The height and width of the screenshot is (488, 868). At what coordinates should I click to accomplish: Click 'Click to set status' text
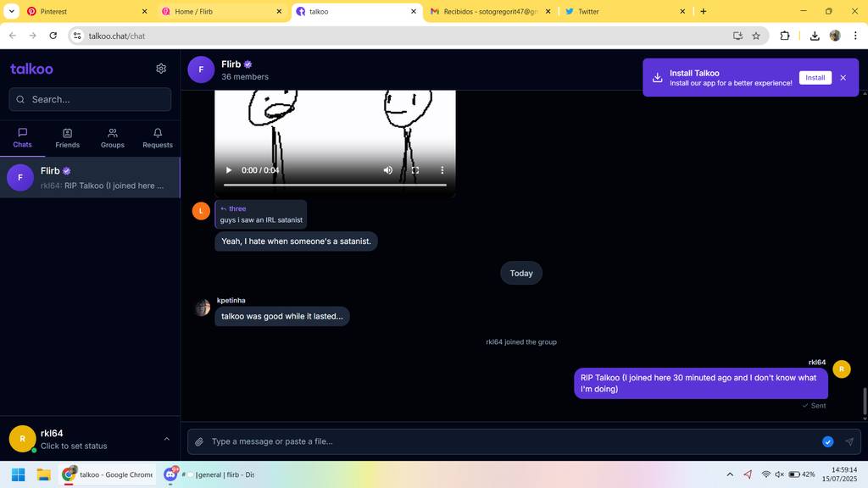74,446
